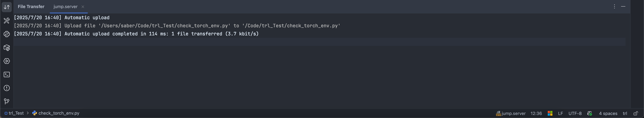
Task: Click the 12:36 line:column position indicator
Action: pos(536,113)
